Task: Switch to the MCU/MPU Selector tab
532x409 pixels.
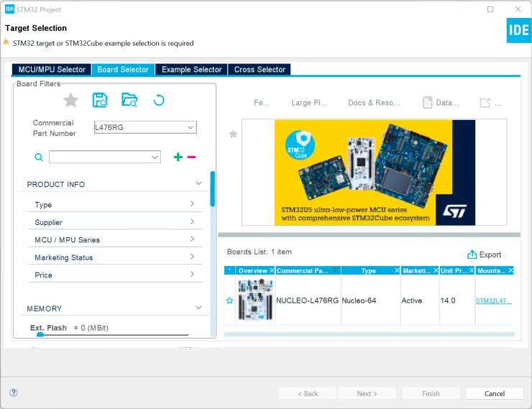Action: click(52, 70)
